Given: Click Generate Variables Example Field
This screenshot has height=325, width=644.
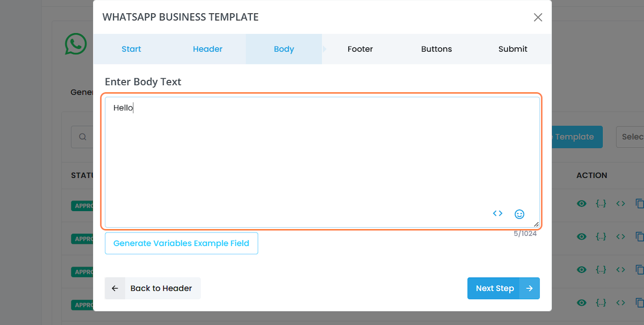Looking at the screenshot, I should point(181,243).
